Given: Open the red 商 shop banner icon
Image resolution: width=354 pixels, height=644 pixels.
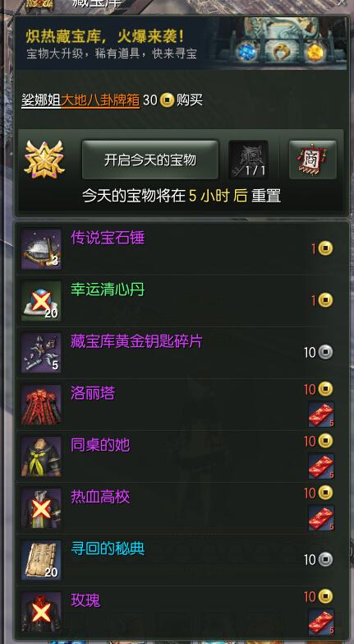Looking at the screenshot, I should click(x=313, y=160).
